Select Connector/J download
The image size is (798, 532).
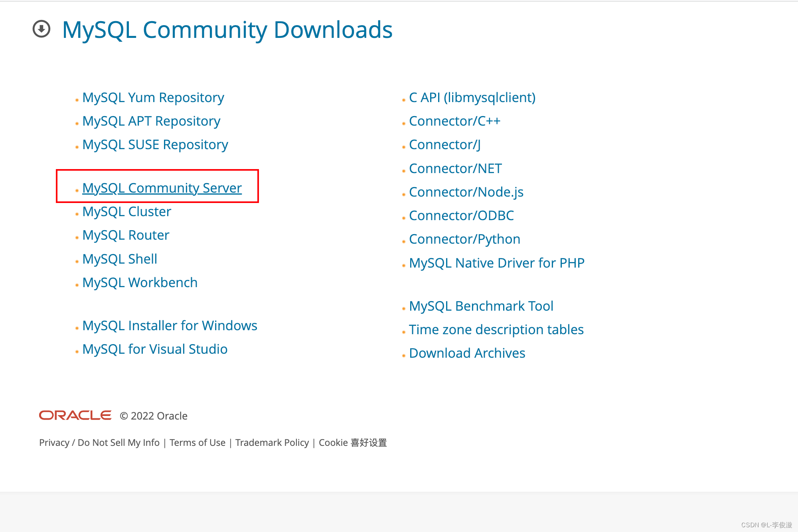(444, 145)
